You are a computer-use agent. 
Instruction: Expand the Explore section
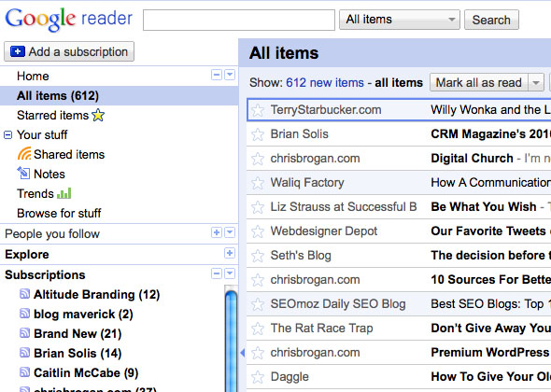(x=230, y=253)
